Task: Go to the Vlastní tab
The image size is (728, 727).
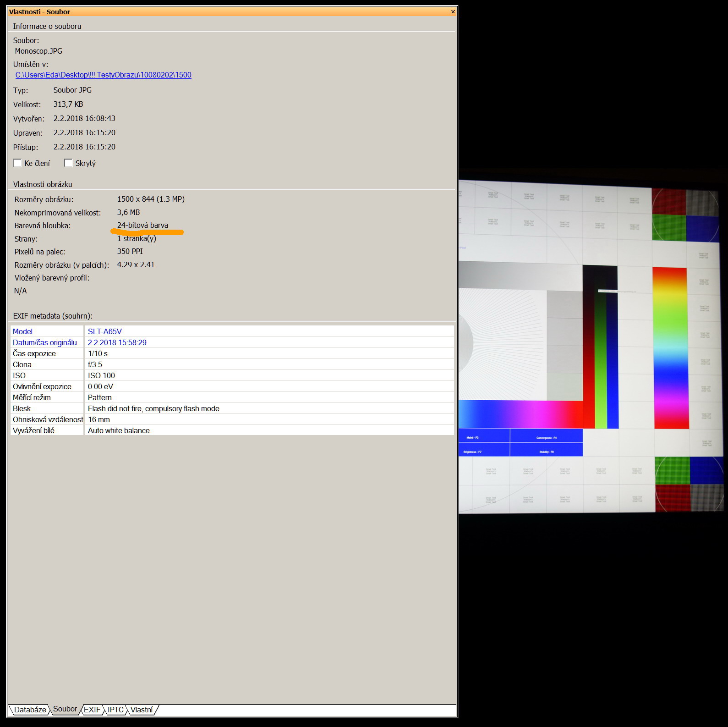Action: (142, 710)
